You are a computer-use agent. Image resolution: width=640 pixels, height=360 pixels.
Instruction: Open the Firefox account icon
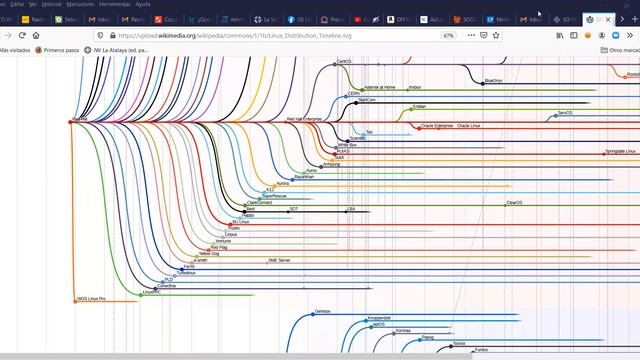coord(602,36)
